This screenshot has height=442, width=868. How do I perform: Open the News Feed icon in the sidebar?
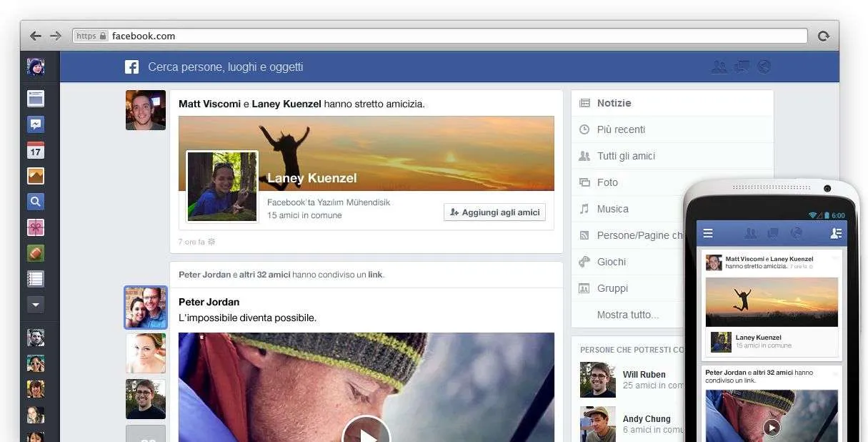36,99
